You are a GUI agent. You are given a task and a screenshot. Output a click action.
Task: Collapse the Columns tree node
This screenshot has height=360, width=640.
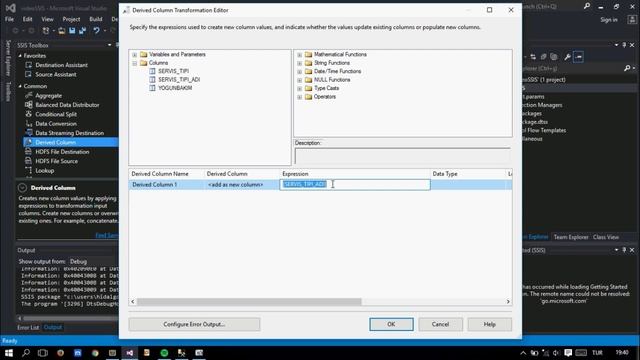coord(135,63)
